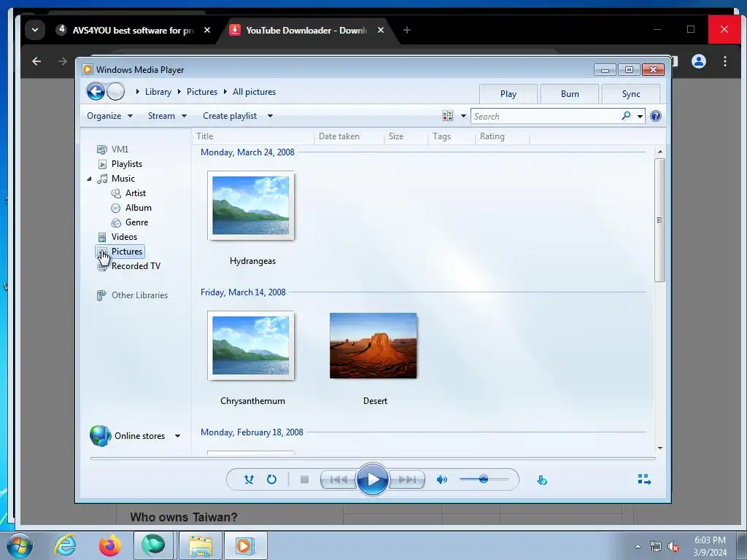Screen dimensions: 747x560
Task: Switch to Now Playing view
Action: 644,479
